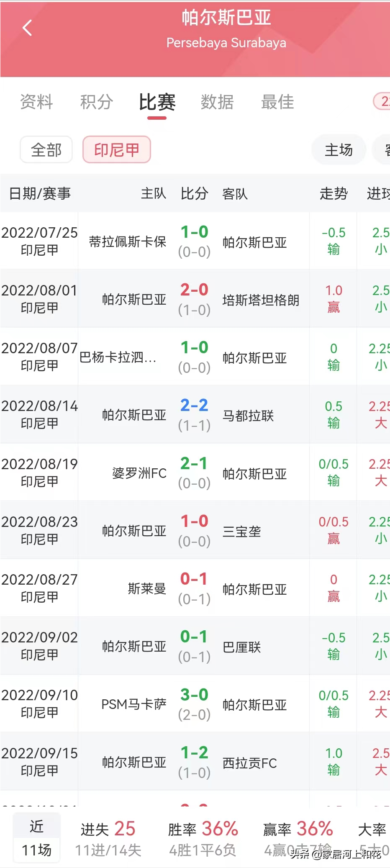
Task: Select the 比赛 tab
Action: [157, 102]
